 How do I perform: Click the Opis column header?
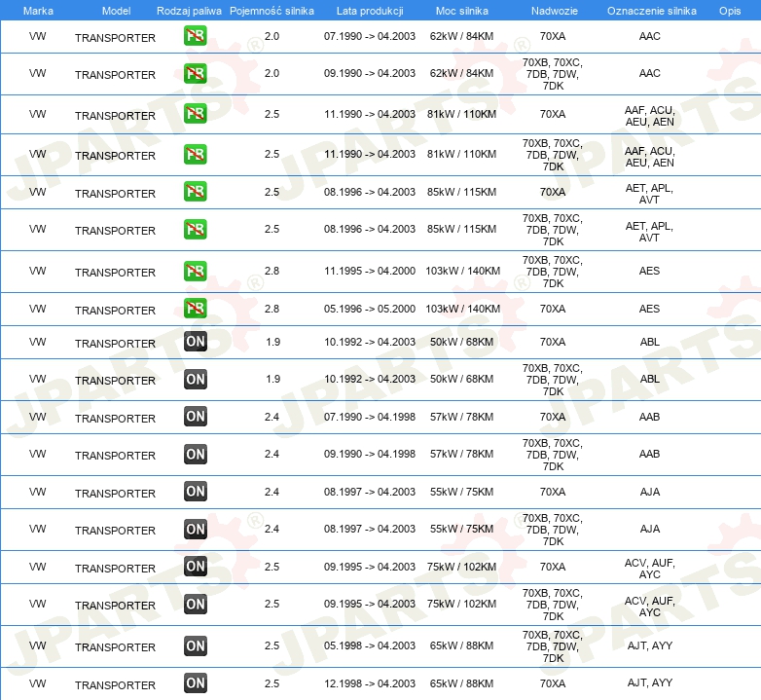(730, 11)
